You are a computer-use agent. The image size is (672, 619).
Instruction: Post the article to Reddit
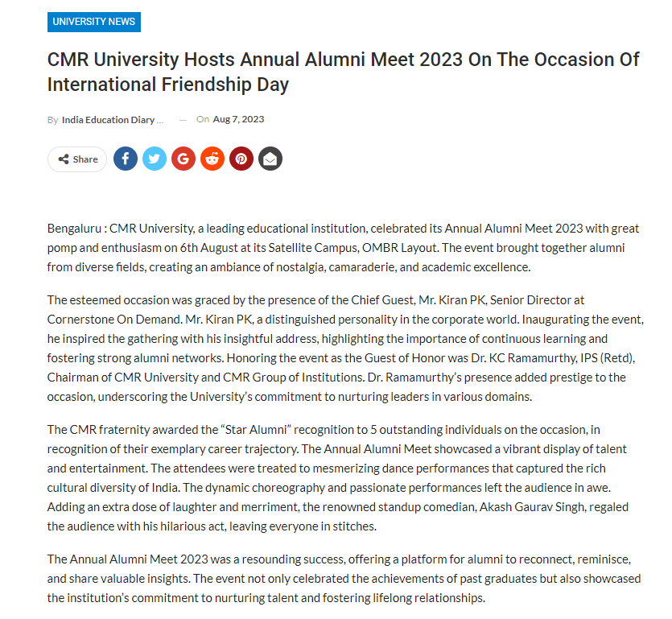tap(212, 159)
